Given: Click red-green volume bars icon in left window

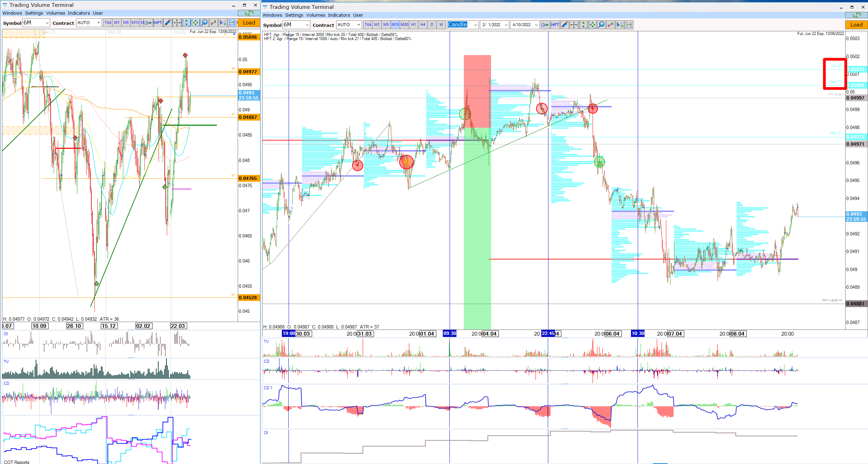Looking at the screenshot, I should coord(214,23).
